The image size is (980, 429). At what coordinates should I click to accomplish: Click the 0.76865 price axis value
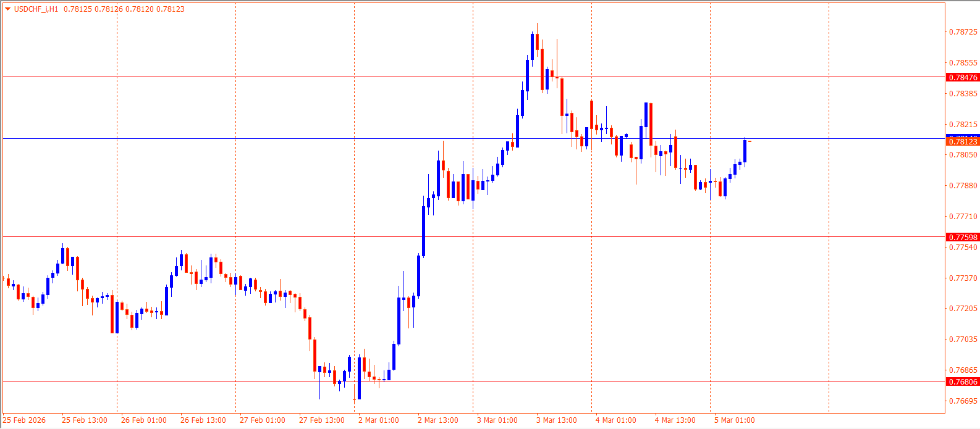tap(963, 370)
